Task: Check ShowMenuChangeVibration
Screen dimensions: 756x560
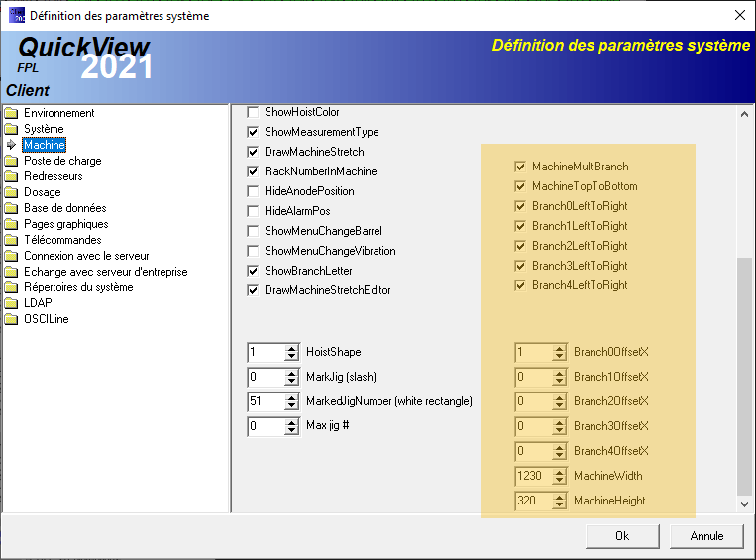Action: pyautogui.click(x=253, y=251)
